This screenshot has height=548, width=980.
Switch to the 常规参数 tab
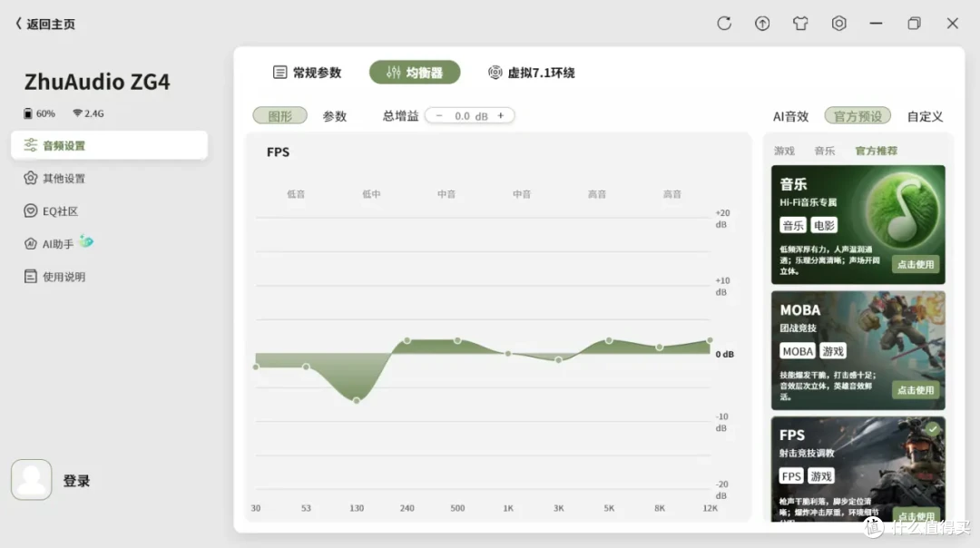click(x=307, y=73)
